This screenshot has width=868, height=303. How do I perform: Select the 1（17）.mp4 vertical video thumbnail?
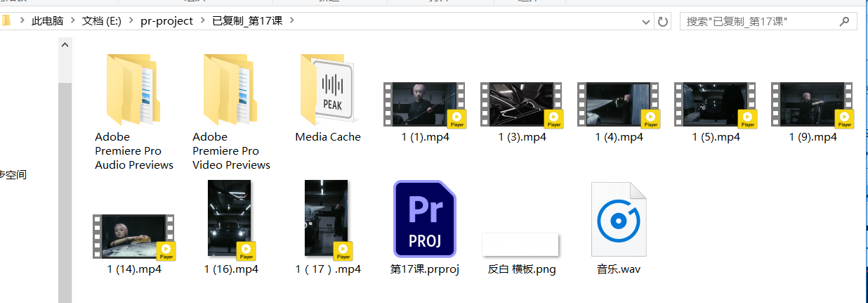click(328, 219)
